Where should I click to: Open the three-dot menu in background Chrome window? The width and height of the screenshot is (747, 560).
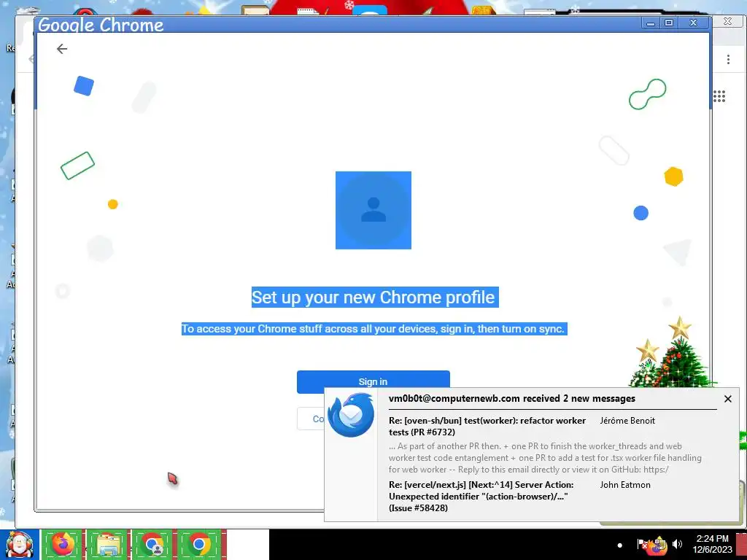tap(728, 60)
